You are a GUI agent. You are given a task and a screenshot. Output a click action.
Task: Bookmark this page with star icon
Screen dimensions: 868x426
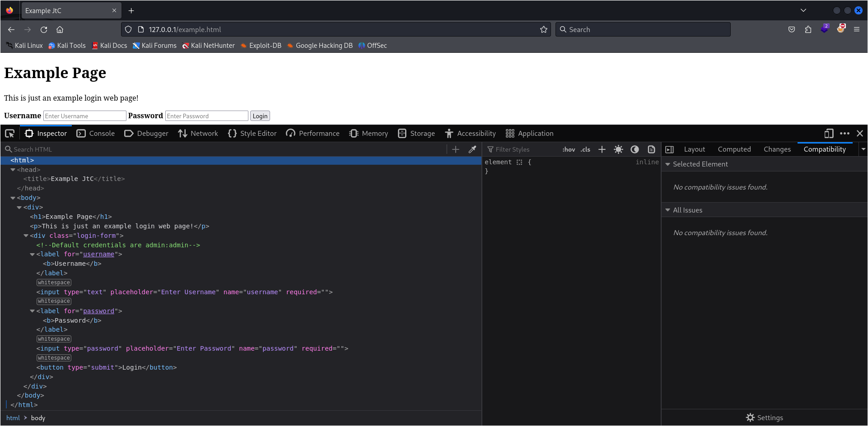[543, 30]
